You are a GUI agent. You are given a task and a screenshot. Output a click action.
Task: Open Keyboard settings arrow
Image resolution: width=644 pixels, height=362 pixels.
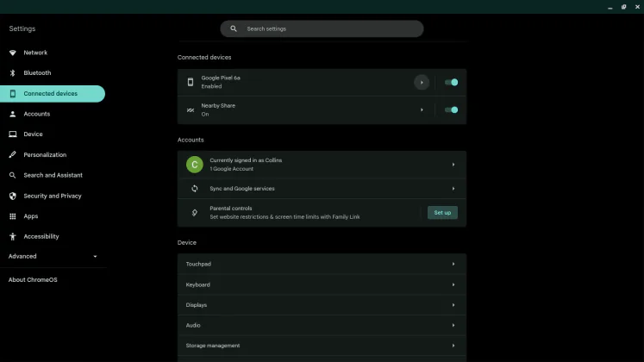[x=453, y=284]
